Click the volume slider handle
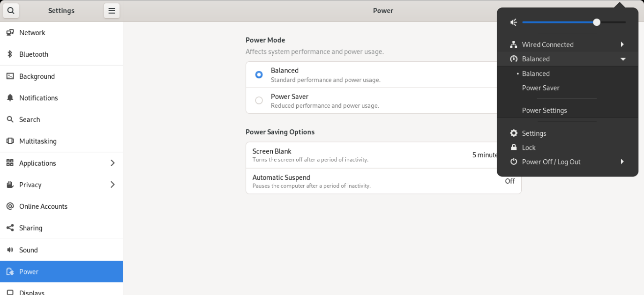Viewport: 644px width, 295px height. tap(596, 22)
